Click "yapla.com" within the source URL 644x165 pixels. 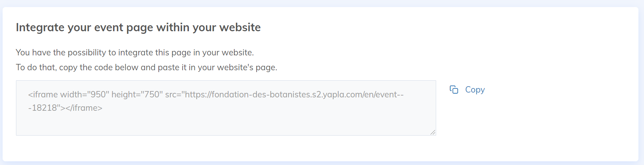(342, 94)
